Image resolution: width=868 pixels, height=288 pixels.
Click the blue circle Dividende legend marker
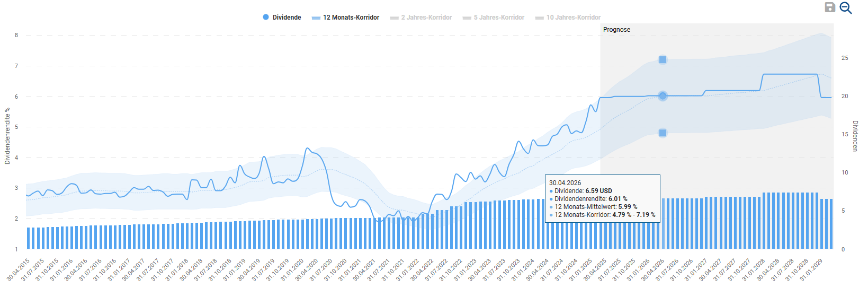click(266, 17)
